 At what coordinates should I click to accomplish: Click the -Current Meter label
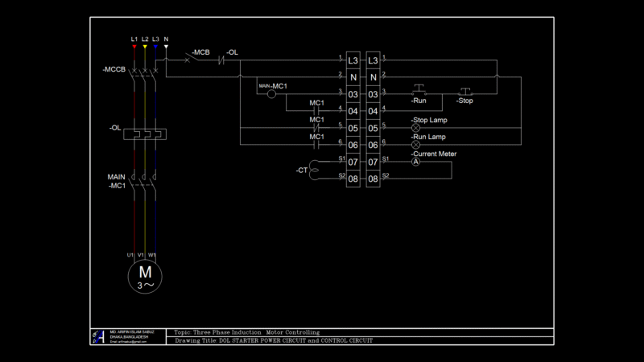click(x=434, y=154)
